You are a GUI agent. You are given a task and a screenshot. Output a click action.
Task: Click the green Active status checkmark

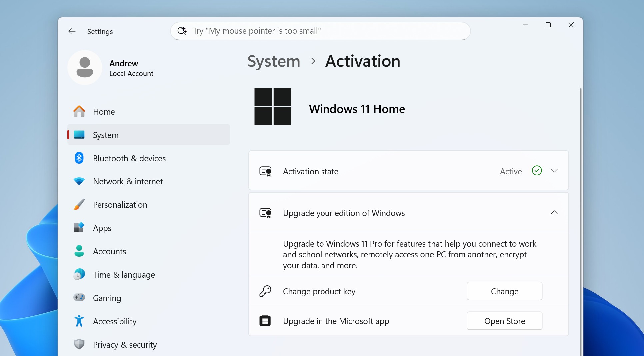(x=536, y=171)
